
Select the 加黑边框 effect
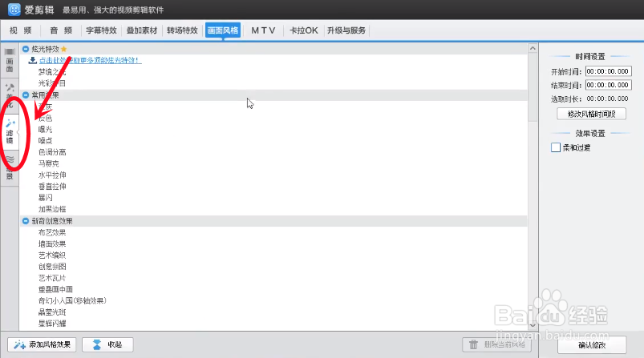(52, 209)
